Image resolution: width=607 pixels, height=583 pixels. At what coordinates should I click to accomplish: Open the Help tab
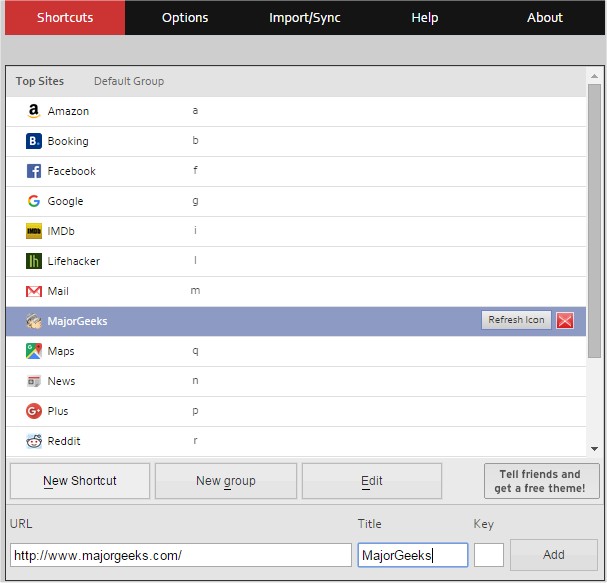(425, 17)
